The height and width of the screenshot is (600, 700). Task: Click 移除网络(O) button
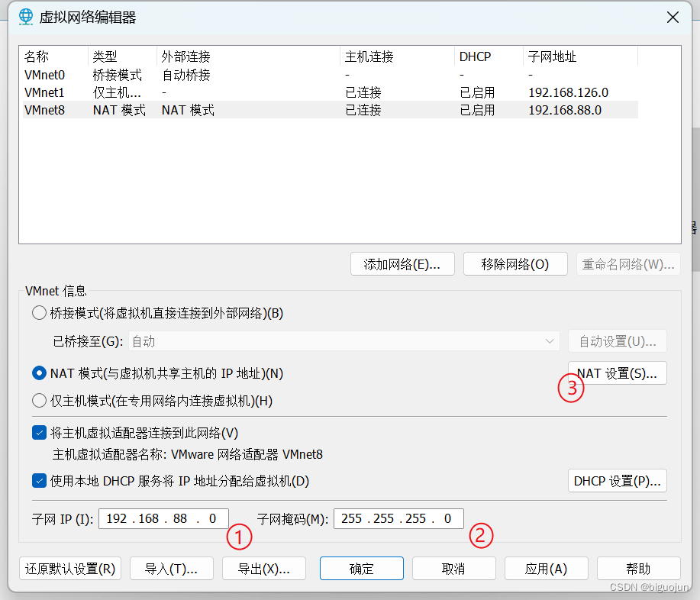(x=515, y=264)
